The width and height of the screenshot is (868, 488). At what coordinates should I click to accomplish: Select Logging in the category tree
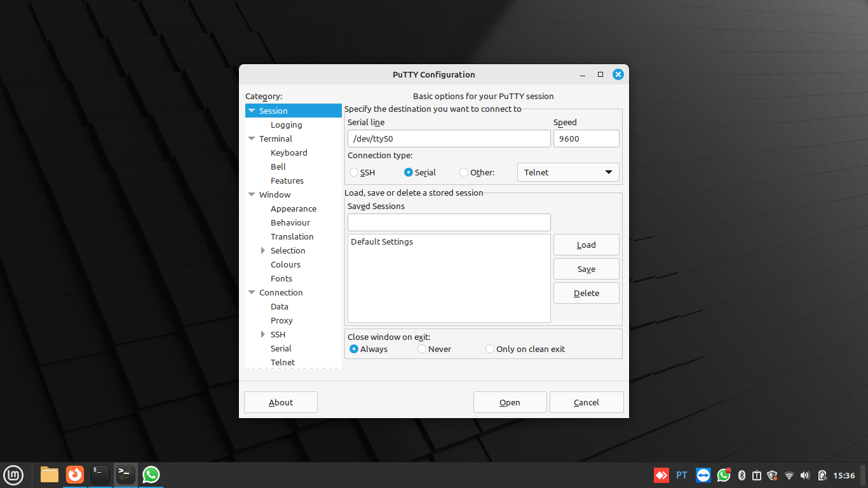(x=287, y=125)
